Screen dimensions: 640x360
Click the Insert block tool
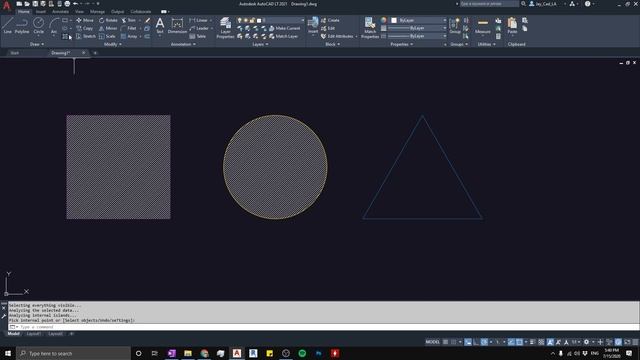point(313,25)
